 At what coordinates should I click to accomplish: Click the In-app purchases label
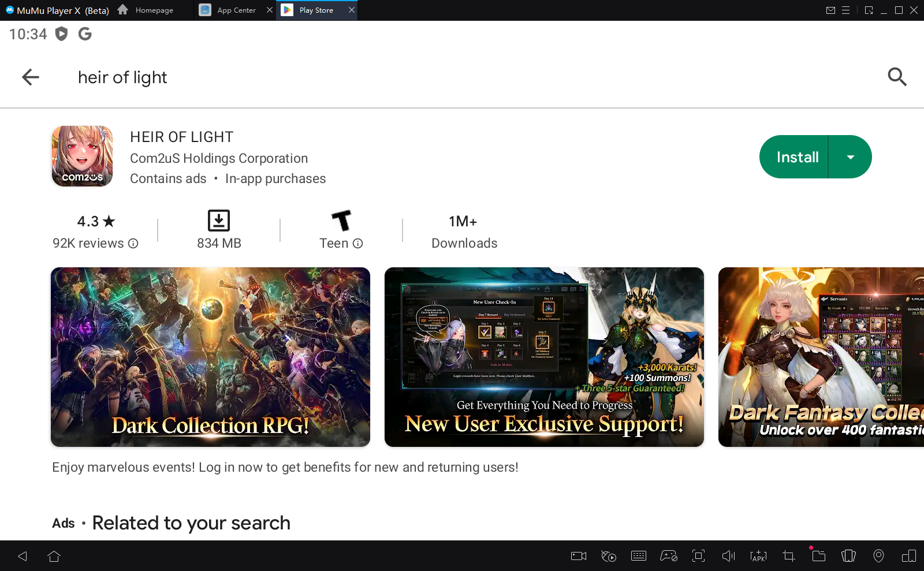pyautogui.click(x=275, y=179)
